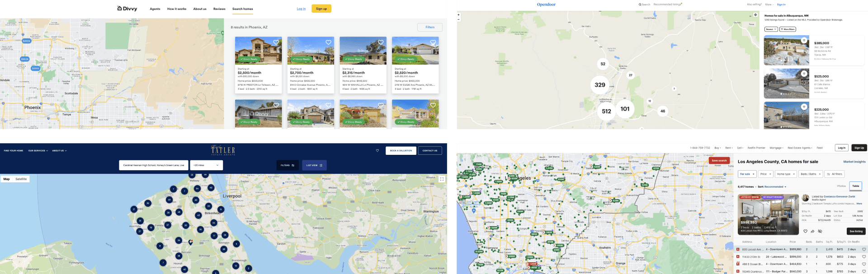Save the $525,000 Opendoor listing heart
Screen dimensions: 868x274
pyautogui.click(x=804, y=74)
